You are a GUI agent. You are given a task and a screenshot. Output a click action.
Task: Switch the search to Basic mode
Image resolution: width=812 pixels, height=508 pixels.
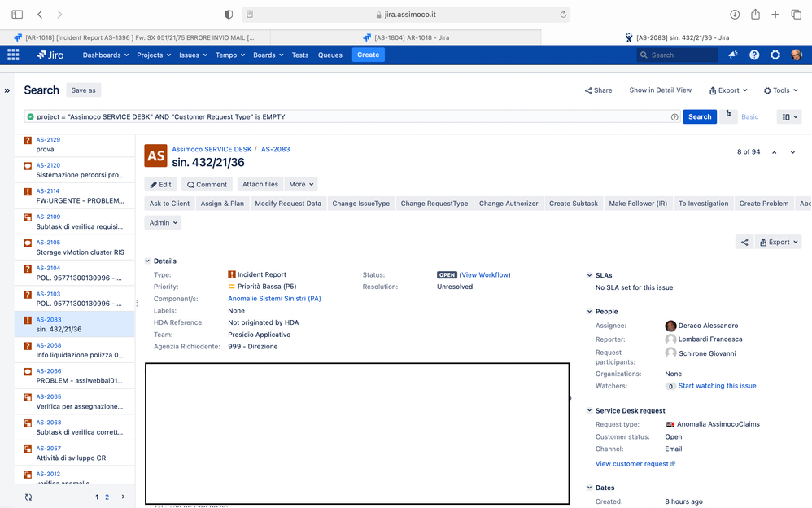[x=749, y=116]
